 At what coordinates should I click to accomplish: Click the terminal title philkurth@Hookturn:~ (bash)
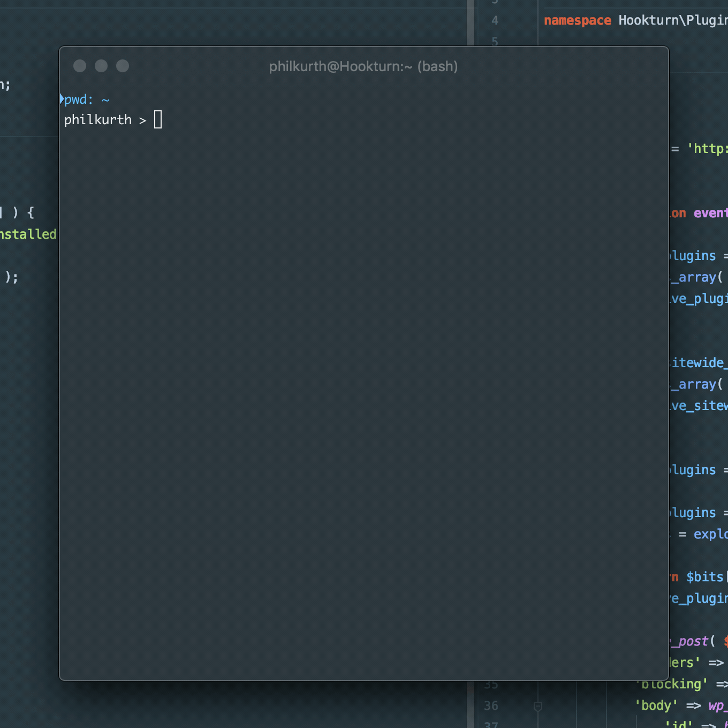[363, 66]
